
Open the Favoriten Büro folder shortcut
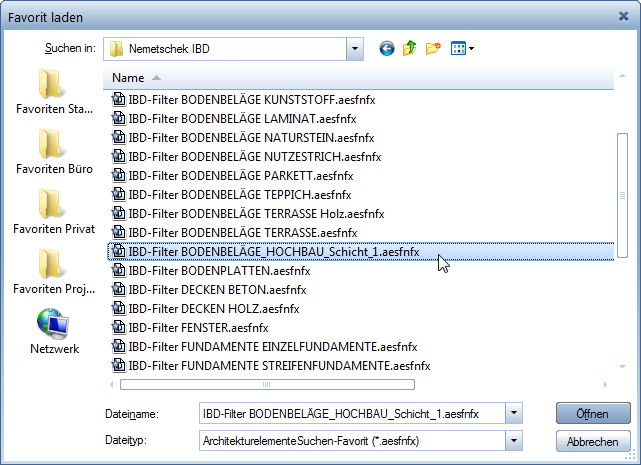[54, 152]
